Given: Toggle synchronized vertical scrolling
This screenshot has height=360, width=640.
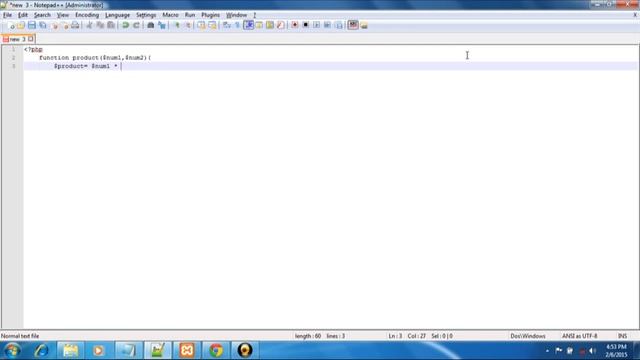Looking at the screenshot, I should [202, 25].
